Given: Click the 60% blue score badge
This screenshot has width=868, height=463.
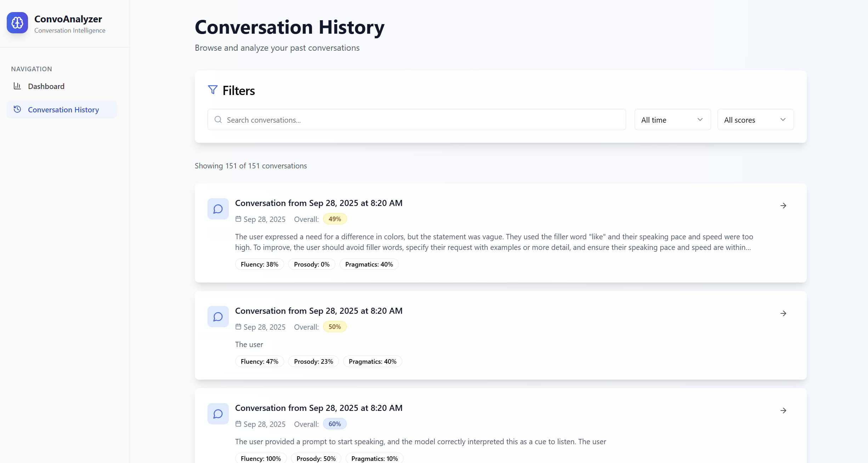Looking at the screenshot, I should 334,424.
